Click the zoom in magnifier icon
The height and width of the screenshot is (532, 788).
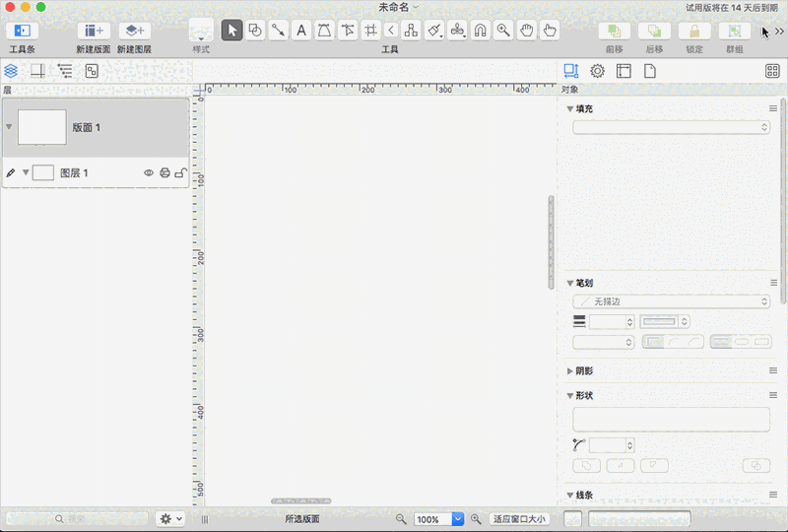[476, 518]
